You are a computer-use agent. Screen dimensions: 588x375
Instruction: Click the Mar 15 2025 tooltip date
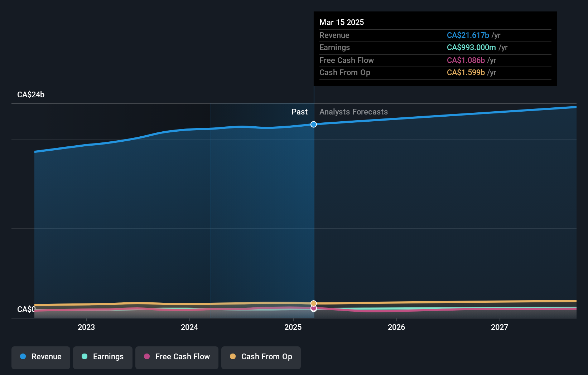click(342, 22)
